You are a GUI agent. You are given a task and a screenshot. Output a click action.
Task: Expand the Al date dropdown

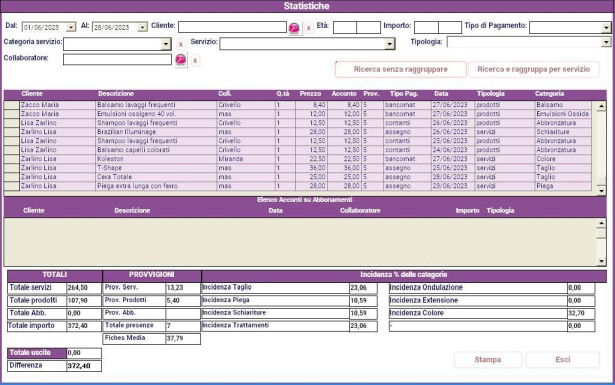pos(143,27)
